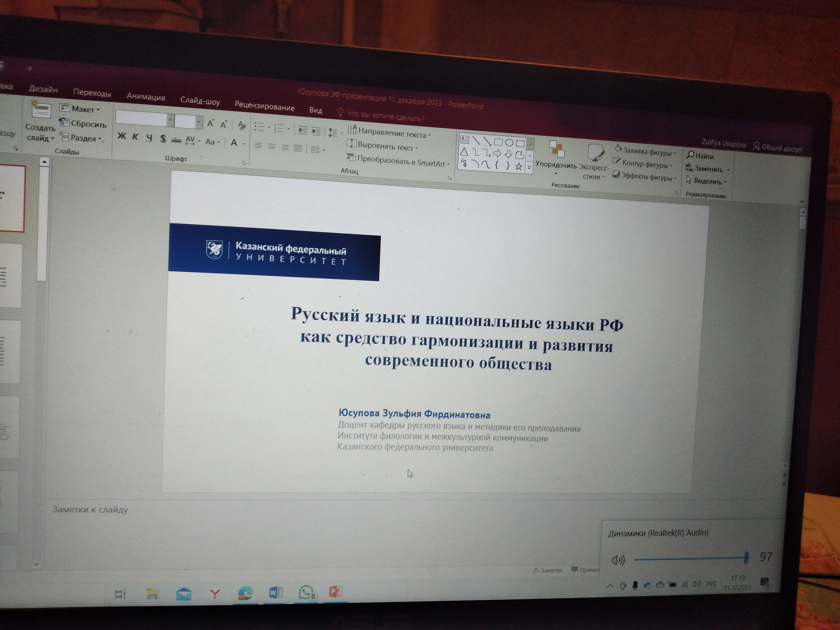Viewport: 840px width, 630px height.
Task: Expand the Макет layout dropdown
Action: click(x=84, y=109)
